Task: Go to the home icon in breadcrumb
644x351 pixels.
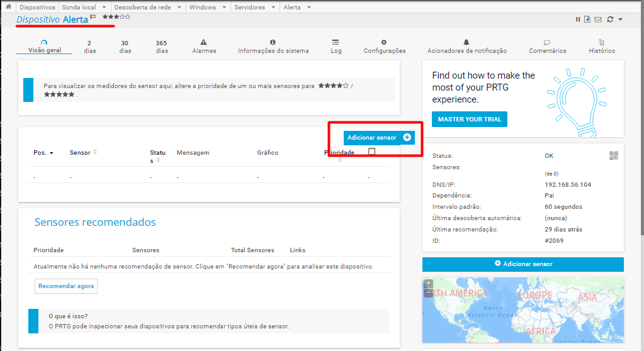Action: pos(8,6)
